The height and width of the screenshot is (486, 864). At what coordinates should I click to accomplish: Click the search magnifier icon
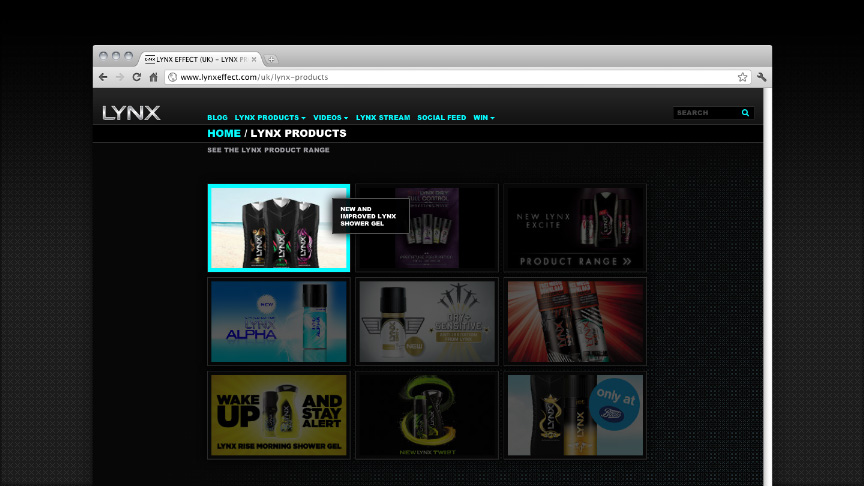(746, 113)
